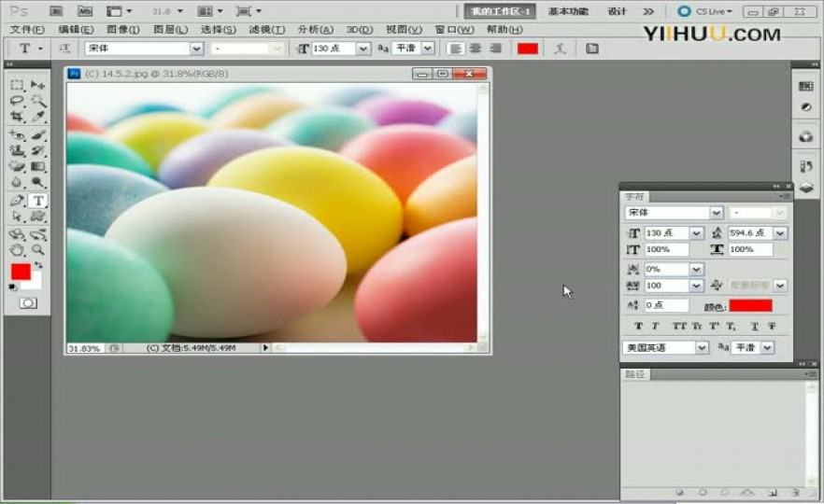Open font size dropdown in options bar
This screenshot has height=504, width=824.
pyautogui.click(x=363, y=49)
